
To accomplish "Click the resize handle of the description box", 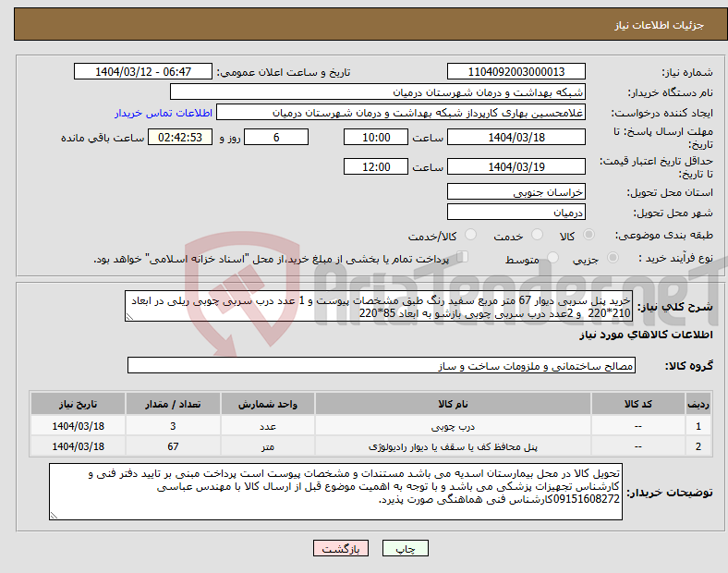I will (x=129, y=317).
